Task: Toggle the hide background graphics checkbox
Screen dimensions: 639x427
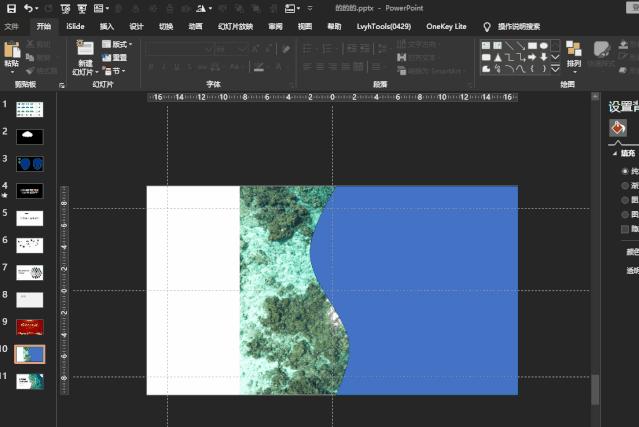Action: (626, 228)
